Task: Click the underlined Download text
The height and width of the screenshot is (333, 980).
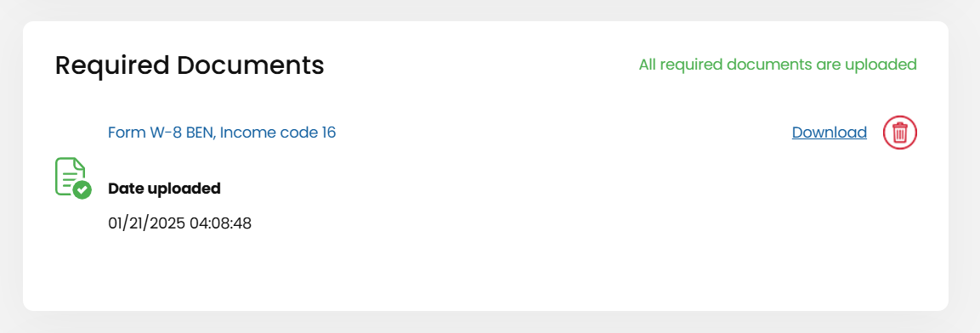Action: [x=829, y=133]
